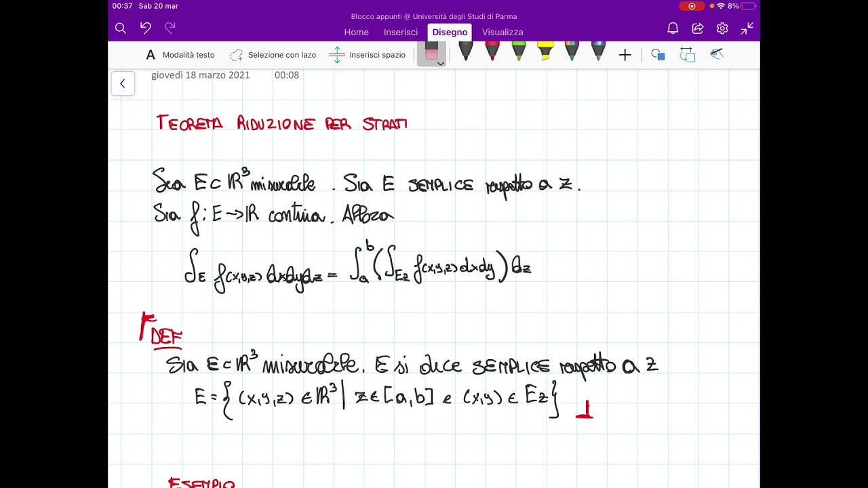
Task: Toggle full screen mode arrows
Action: click(747, 28)
